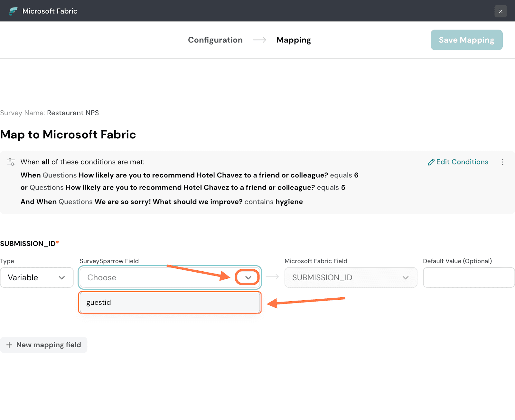Toggle the SurveySparrow Field chevron arrow
The height and width of the screenshot is (420, 515).
pos(248,277)
